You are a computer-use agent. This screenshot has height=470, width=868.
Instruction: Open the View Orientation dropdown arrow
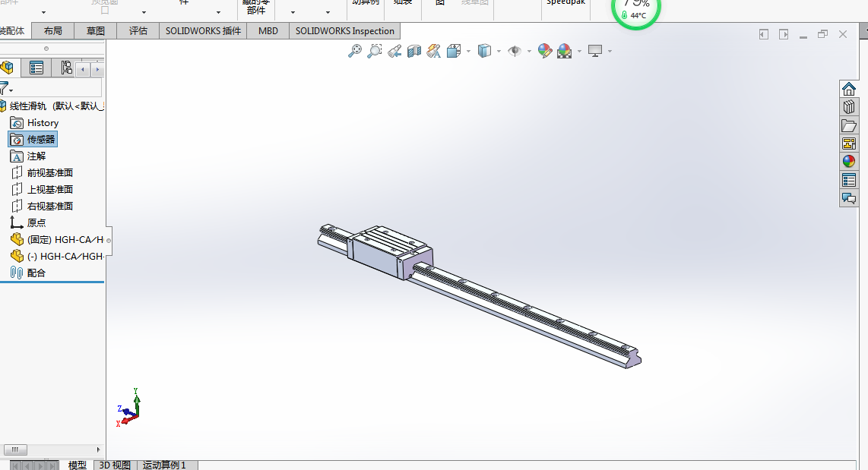[x=469, y=52]
